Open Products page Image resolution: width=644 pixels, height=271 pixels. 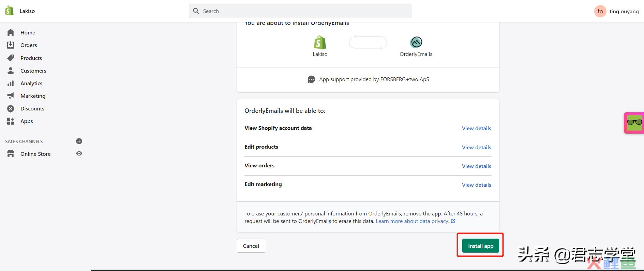[31, 58]
